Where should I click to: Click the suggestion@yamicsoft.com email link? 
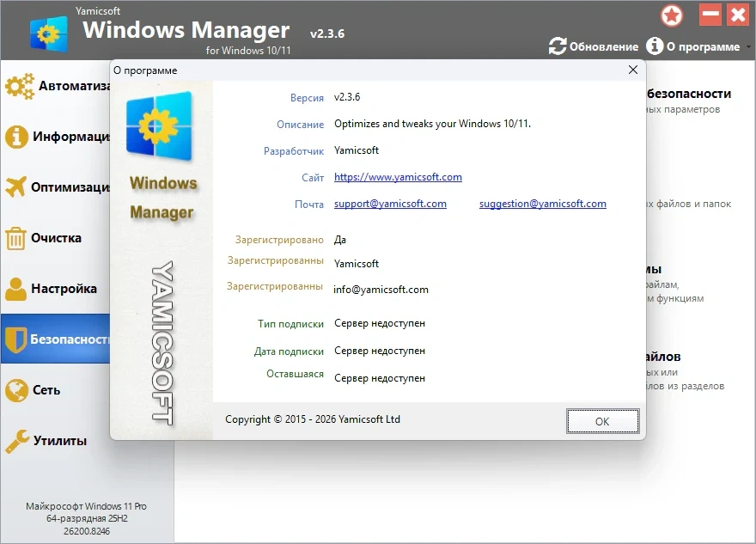pos(542,204)
